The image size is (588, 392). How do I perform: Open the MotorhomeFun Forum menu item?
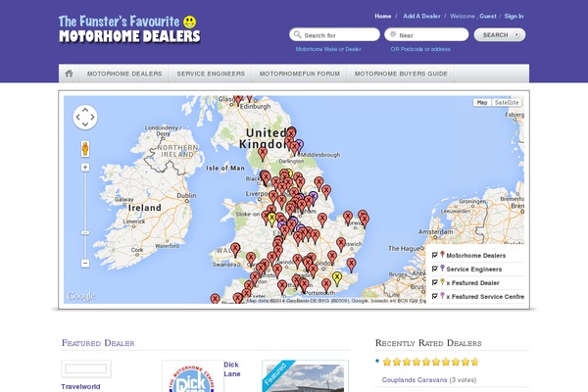[x=300, y=73]
